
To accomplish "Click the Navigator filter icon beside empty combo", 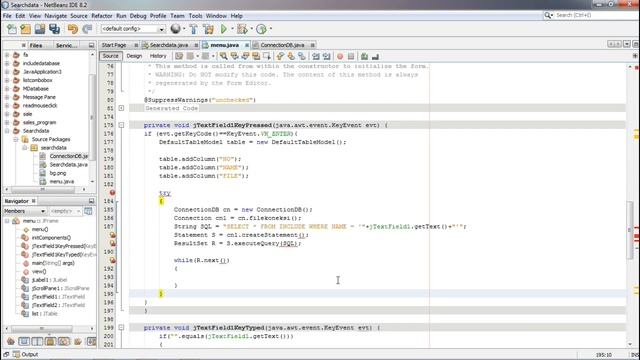I will [88, 211].
